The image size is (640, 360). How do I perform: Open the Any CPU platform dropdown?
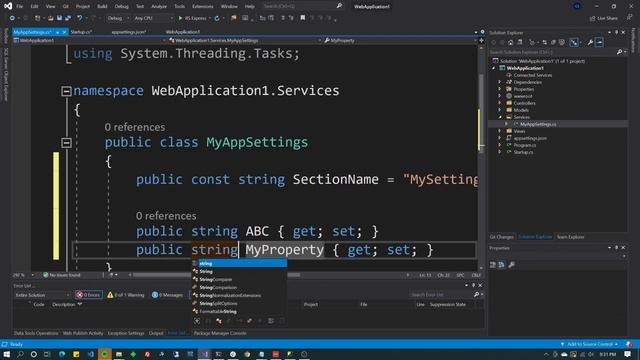pyautogui.click(x=153, y=18)
